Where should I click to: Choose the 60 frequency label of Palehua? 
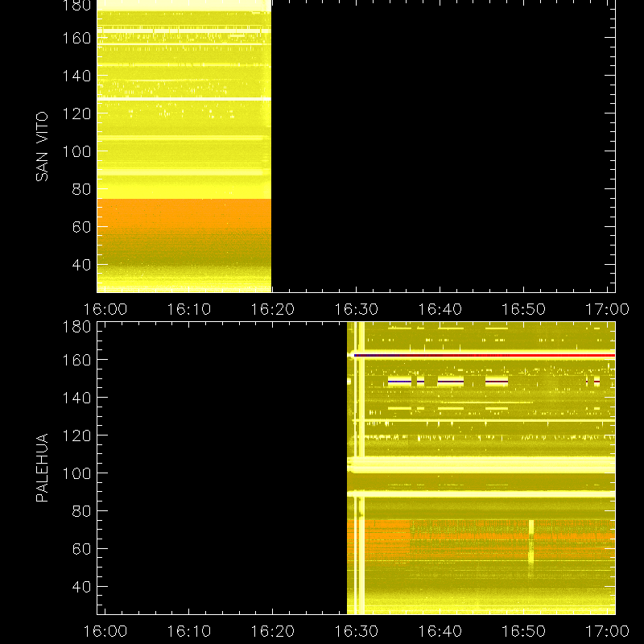coord(81,549)
